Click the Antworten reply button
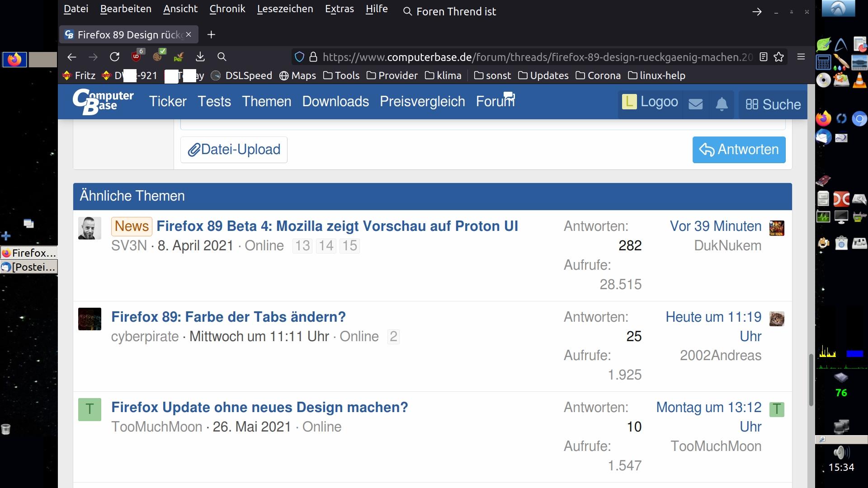This screenshot has width=868, height=488. pos(739,150)
